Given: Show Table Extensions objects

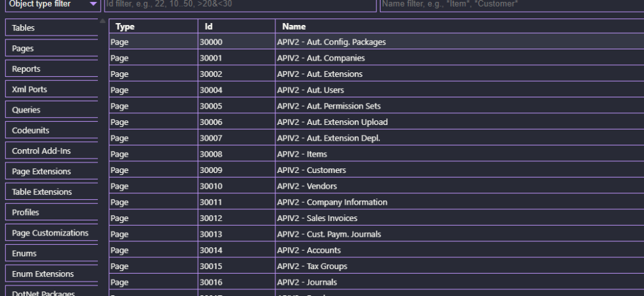Looking at the screenshot, I should [x=51, y=192].
